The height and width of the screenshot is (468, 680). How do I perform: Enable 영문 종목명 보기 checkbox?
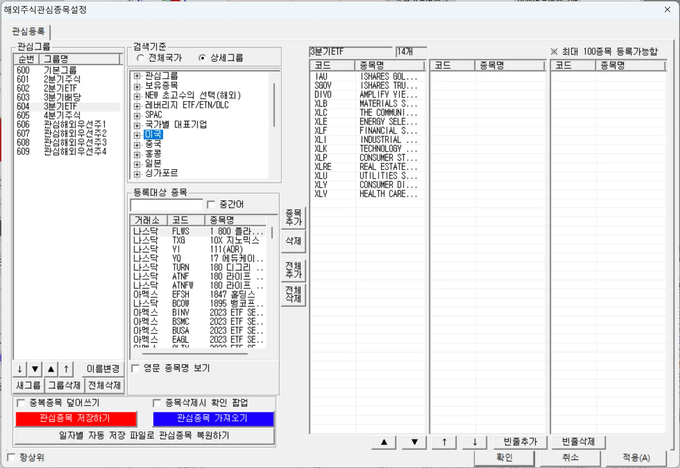pos(135,368)
